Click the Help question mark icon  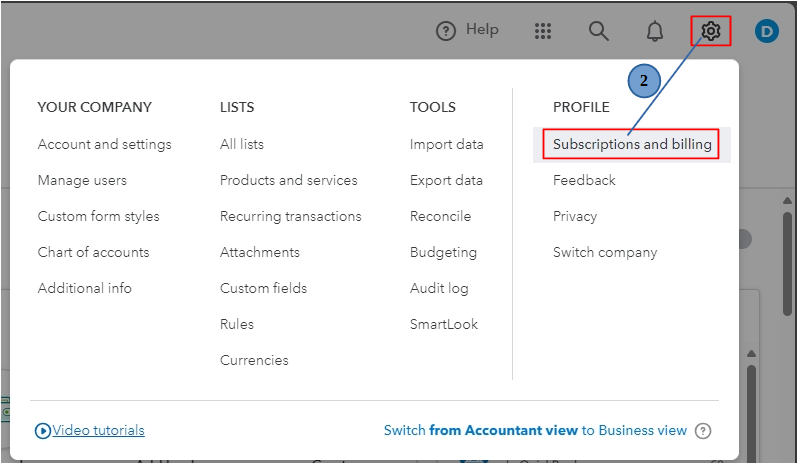pyautogui.click(x=446, y=31)
